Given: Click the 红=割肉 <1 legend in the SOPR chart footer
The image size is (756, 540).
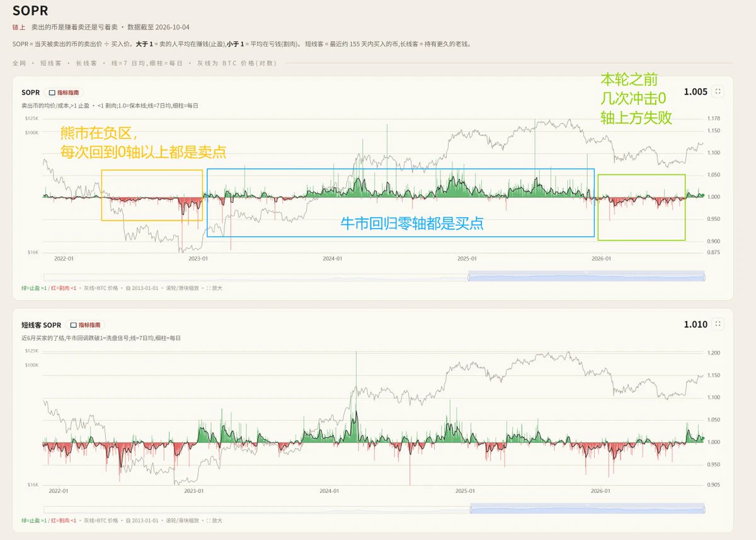Looking at the screenshot, I should (64, 288).
